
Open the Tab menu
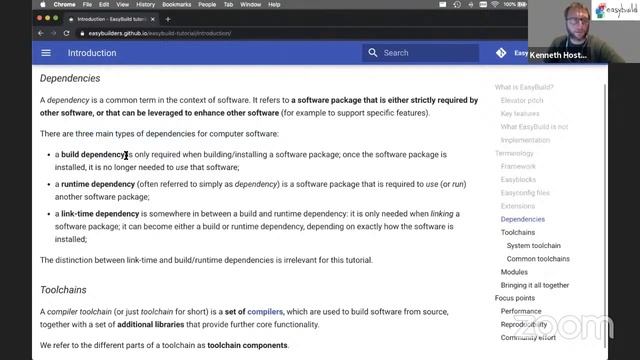pyautogui.click(x=229, y=4)
